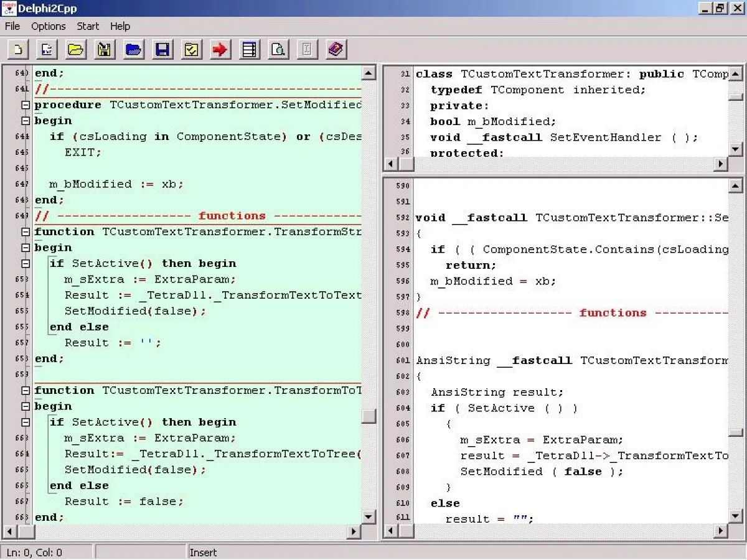Create a new translation project
Screen dimensions: 747x560
pos(17,49)
